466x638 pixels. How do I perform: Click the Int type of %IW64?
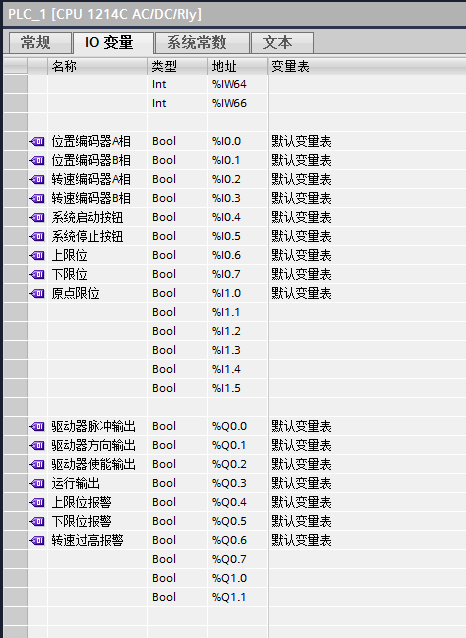pos(177,85)
